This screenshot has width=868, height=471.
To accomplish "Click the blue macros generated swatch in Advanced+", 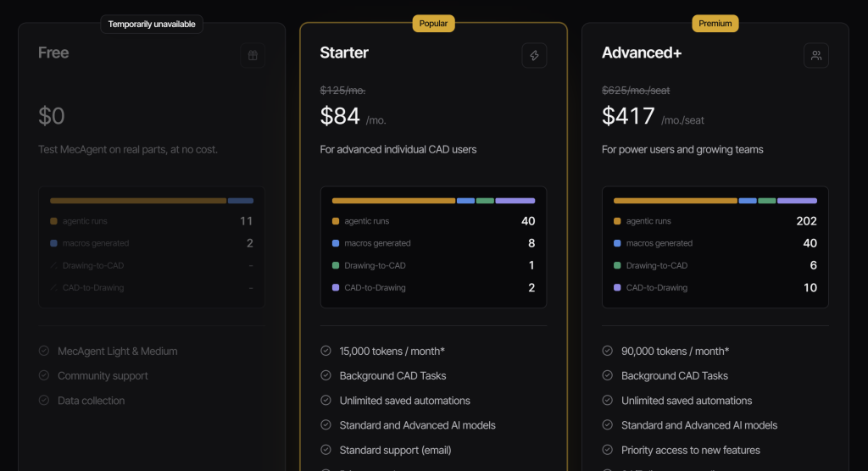I will point(617,243).
